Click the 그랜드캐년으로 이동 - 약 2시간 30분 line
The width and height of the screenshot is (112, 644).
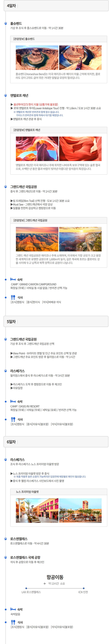click(x=34, y=191)
